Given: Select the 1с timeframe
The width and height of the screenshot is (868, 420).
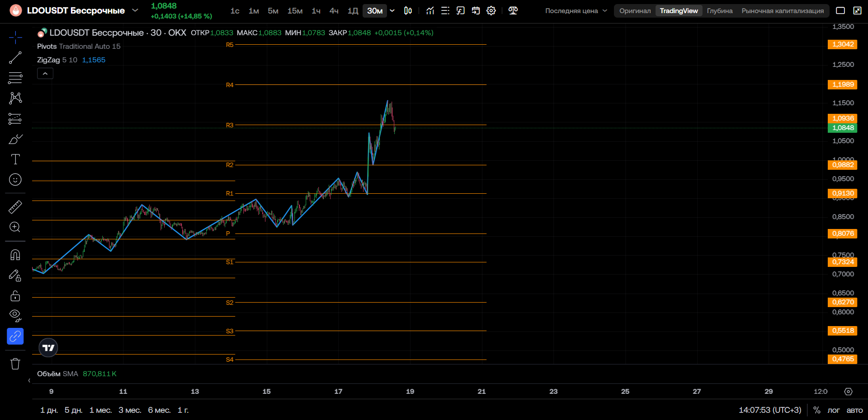Looking at the screenshot, I should click(x=235, y=11).
